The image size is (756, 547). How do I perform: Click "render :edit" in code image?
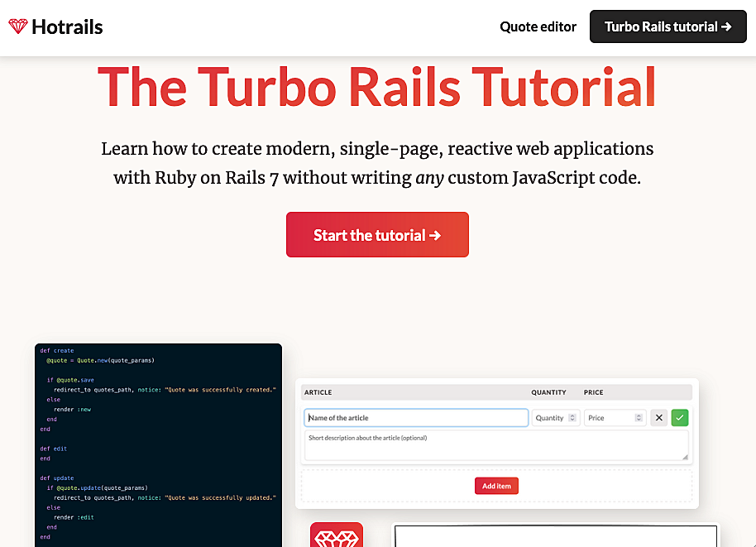point(74,517)
